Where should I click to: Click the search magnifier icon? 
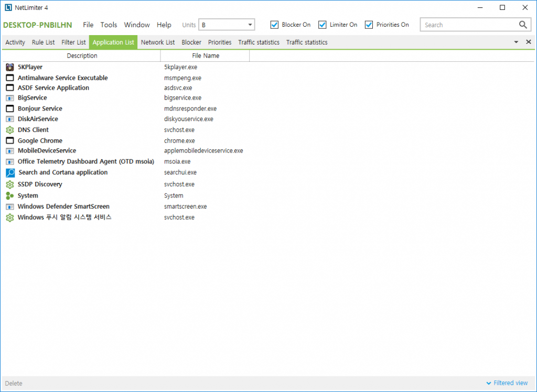[523, 25]
